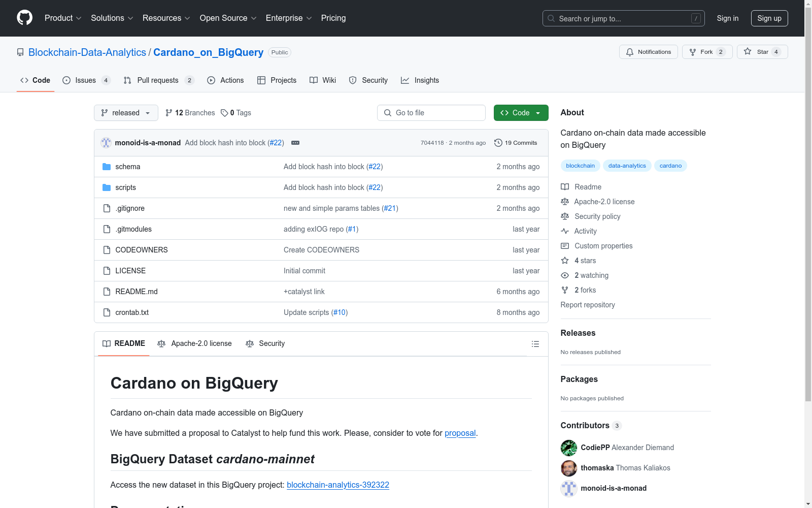Click the Notifications bell button
Viewport: 812px width, 508px height.
click(x=649, y=52)
